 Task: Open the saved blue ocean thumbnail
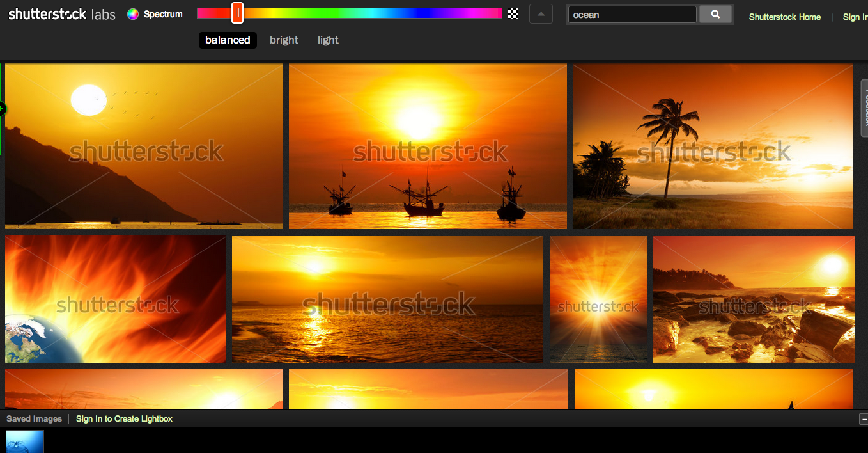(x=25, y=441)
